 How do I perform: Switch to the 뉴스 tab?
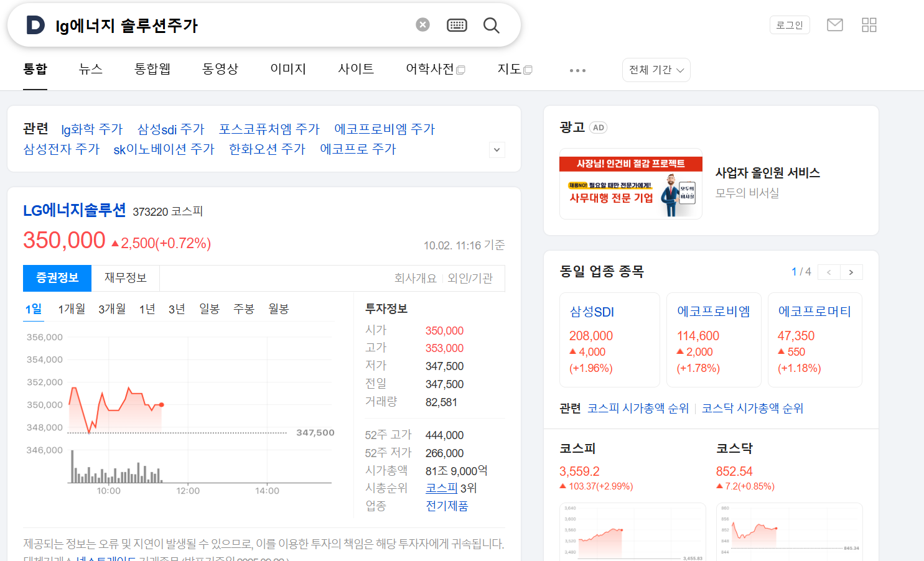tap(90, 69)
